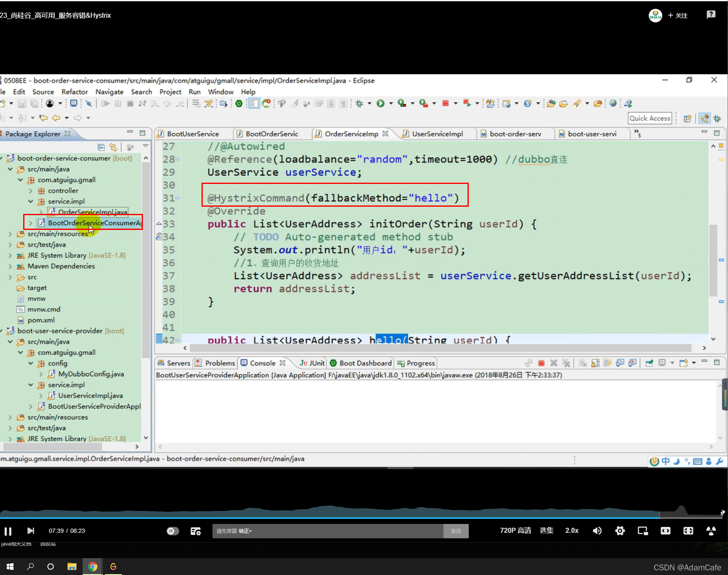
Task: Open the Navigate menu
Action: coord(110,92)
